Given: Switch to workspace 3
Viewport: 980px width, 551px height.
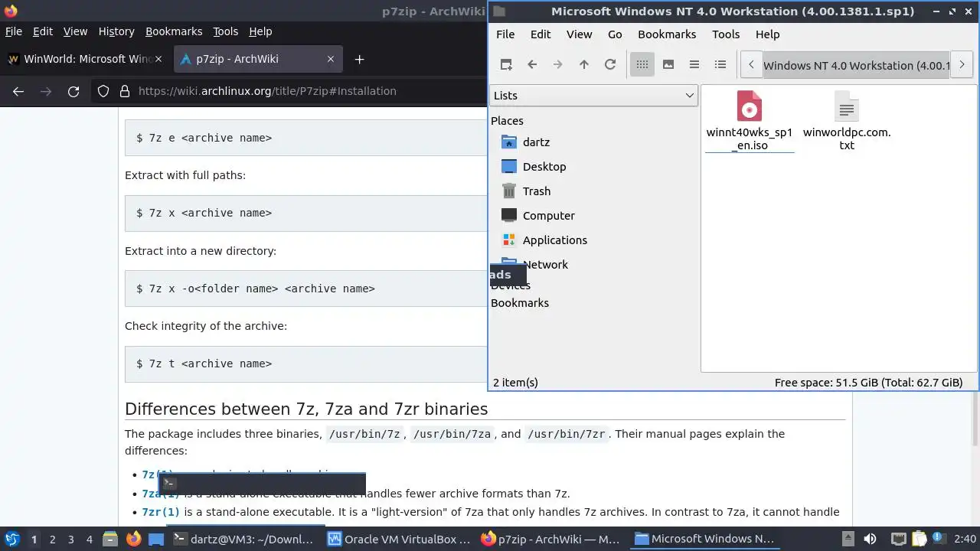Looking at the screenshot, I should pos(71,540).
